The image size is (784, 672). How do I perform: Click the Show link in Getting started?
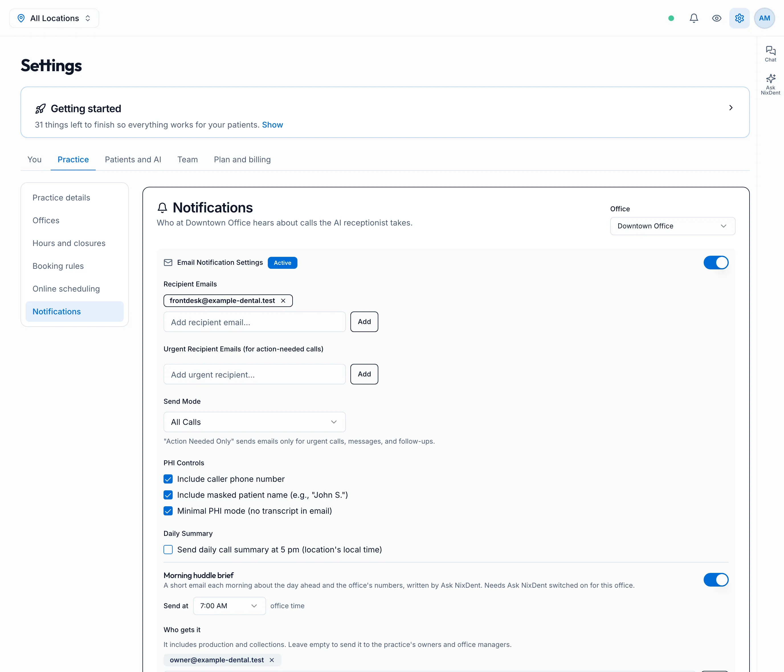(272, 125)
